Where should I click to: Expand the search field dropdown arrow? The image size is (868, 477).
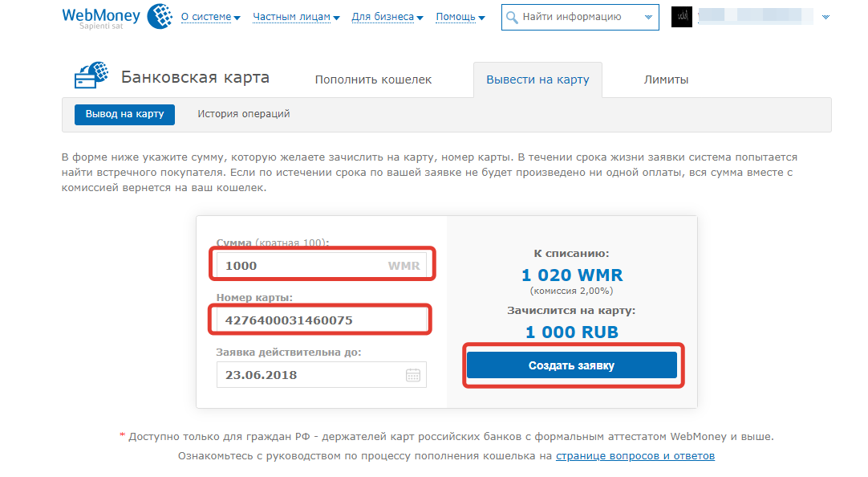pos(648,17)
